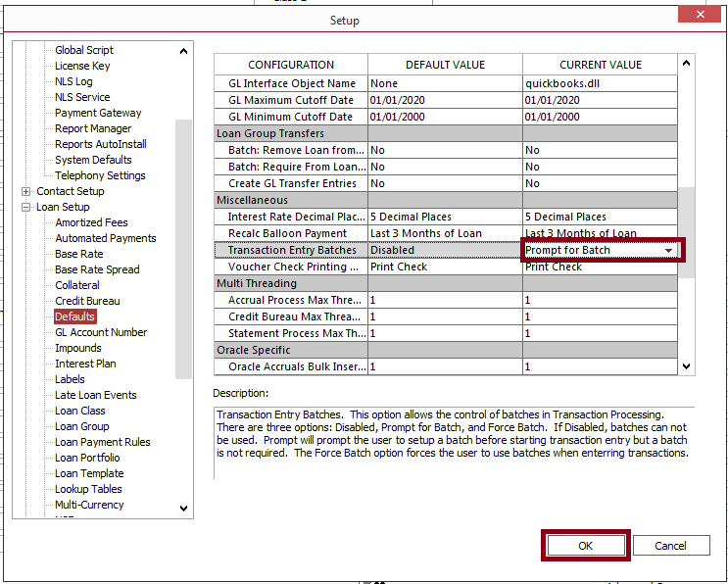The image size is (728, 584).
Task: Click the CONFIGURATION column header
Action: point(291,65)
